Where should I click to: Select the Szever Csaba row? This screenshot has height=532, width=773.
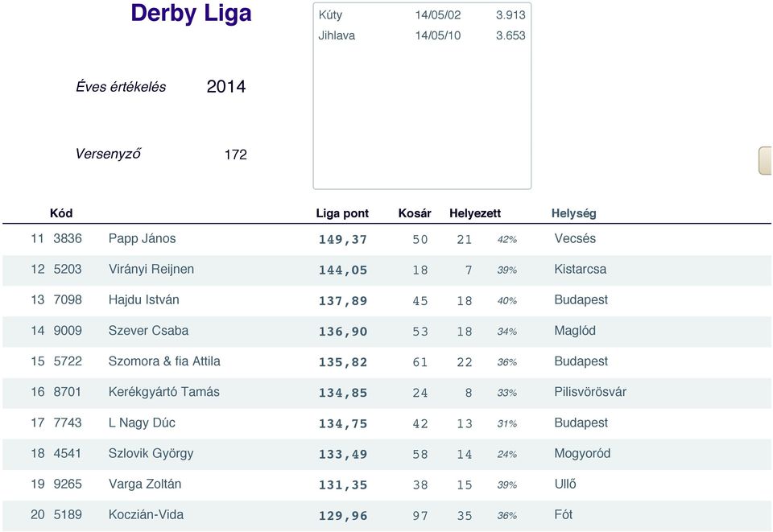pyautogui.click(x=386, y=332)
